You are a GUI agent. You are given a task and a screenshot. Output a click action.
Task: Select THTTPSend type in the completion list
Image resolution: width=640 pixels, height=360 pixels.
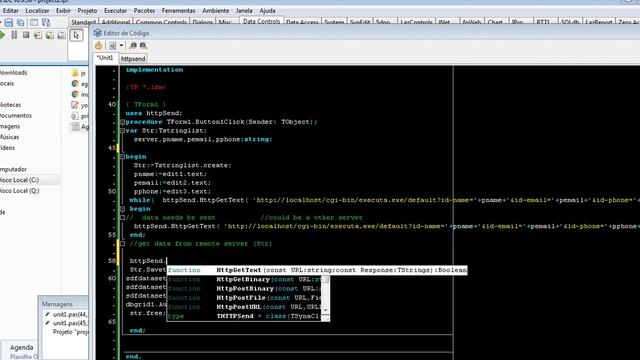244,316
